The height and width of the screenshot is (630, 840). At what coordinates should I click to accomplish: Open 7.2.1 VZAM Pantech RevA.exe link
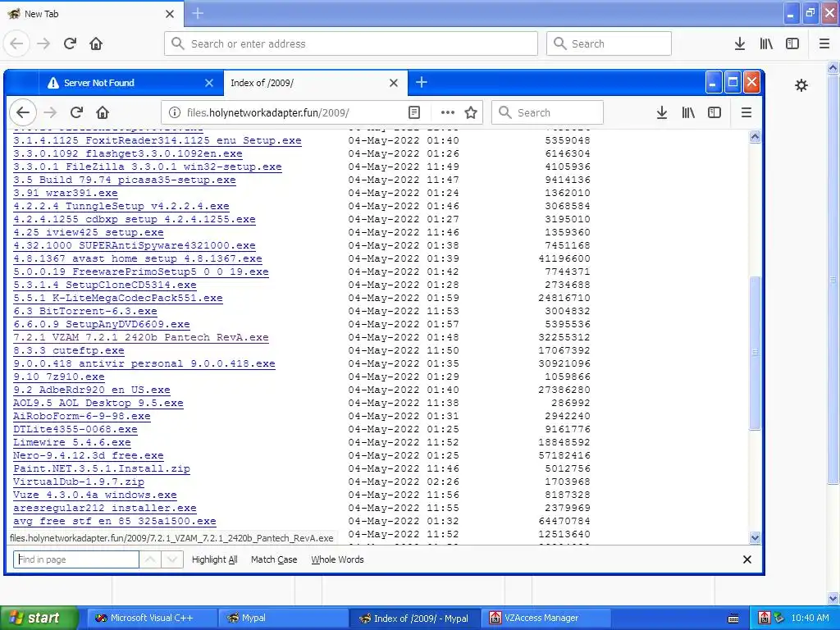click(x=141, y=337)
